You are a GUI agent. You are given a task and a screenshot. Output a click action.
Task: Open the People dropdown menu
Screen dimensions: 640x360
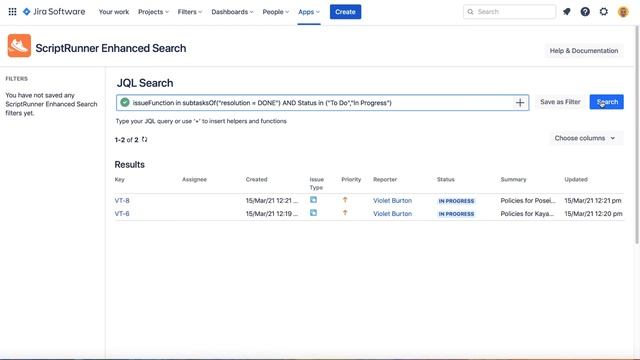(x=276, y=12)
